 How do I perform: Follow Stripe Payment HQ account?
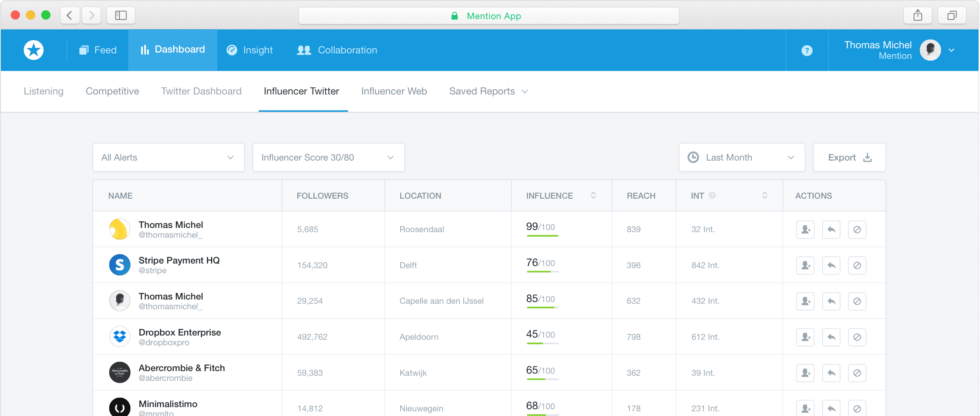(x=806, y=266)
